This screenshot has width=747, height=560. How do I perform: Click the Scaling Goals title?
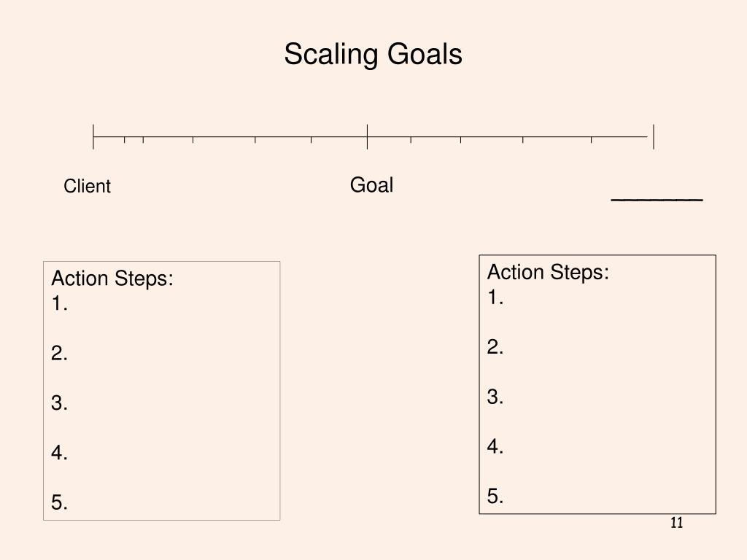click(373, 54)
